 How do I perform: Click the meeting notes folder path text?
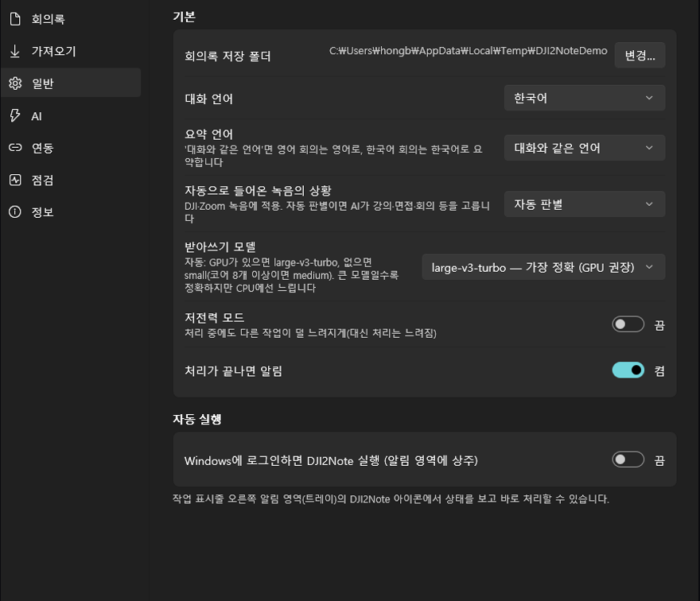click(468, 51)
